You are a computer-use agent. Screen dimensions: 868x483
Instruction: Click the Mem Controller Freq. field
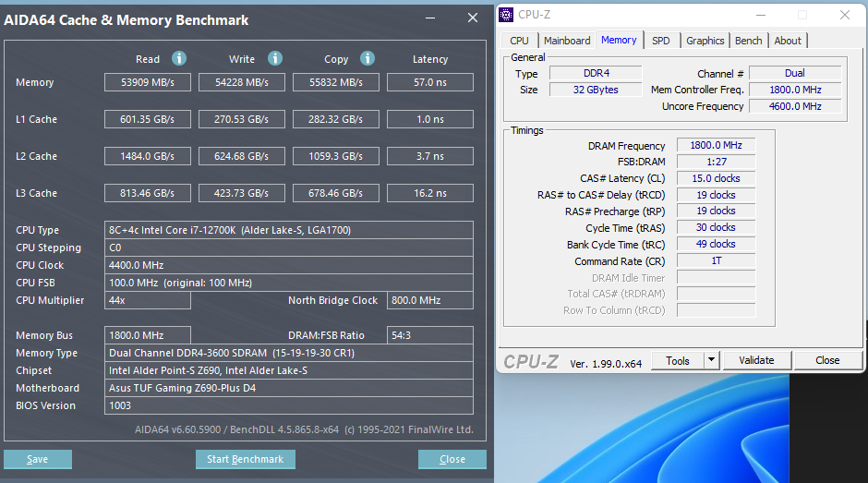click(x=795, y=90)
